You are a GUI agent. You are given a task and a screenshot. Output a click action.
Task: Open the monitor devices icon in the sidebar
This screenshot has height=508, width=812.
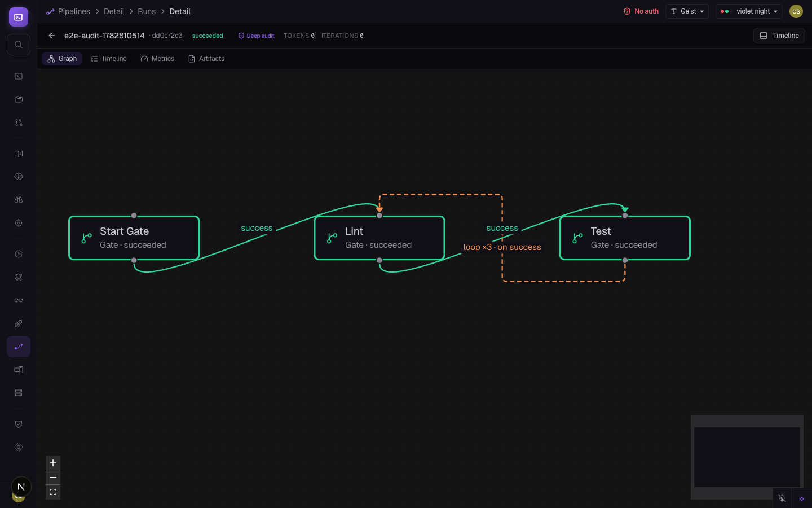coord(19,370)
